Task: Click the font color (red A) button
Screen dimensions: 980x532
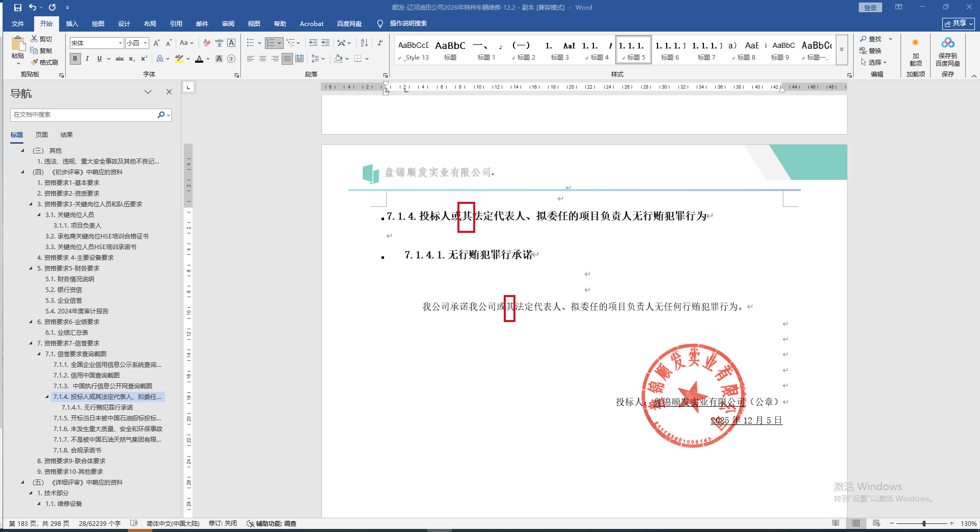Action: (x=199, y=59)
